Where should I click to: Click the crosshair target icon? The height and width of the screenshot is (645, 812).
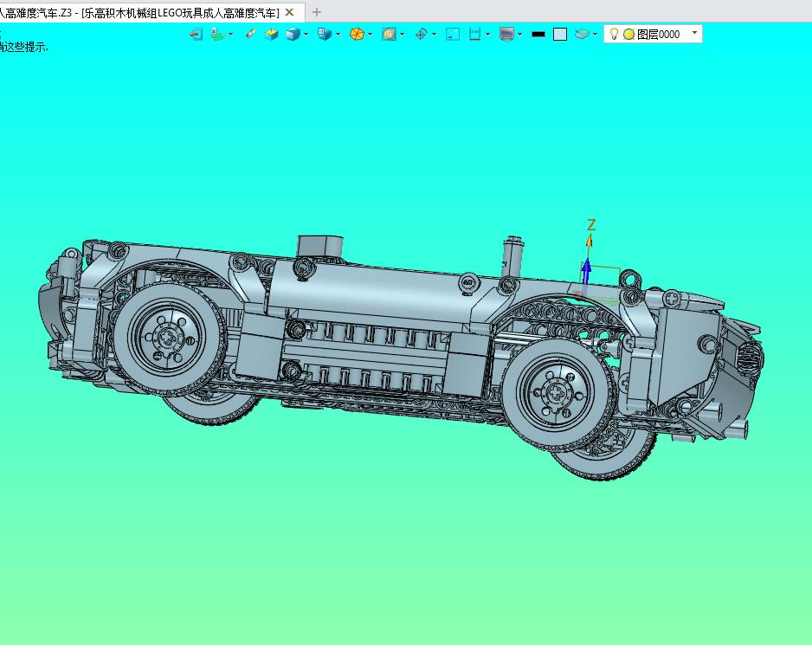click(x=421, y=34)
